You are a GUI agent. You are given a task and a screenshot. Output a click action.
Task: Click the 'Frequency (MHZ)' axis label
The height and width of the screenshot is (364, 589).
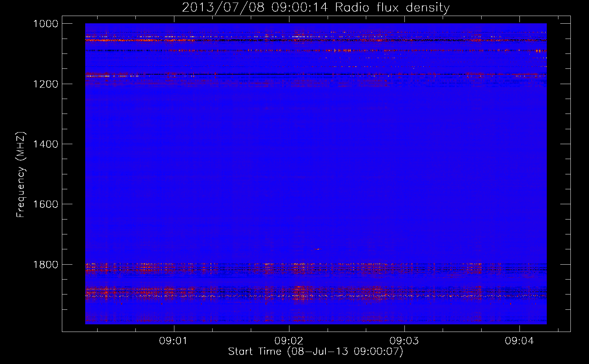tap(21, 175)
